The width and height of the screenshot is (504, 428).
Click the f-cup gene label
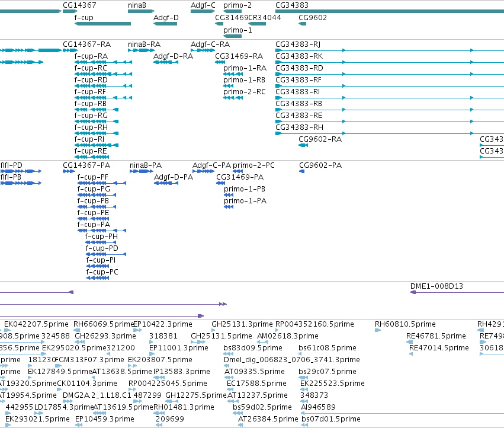tap(84, 17)
